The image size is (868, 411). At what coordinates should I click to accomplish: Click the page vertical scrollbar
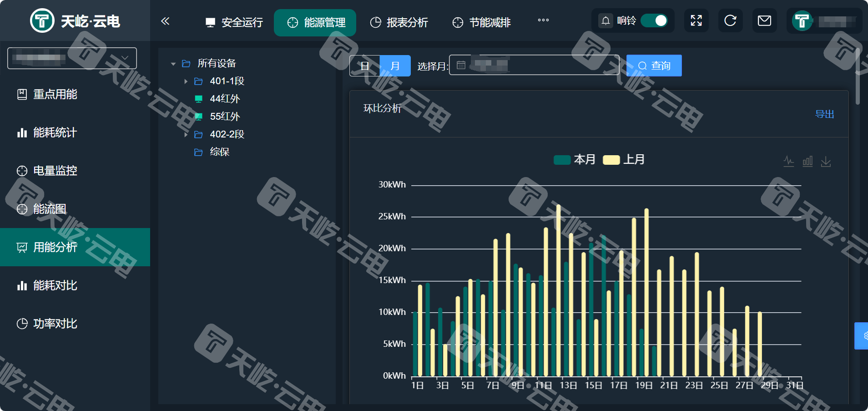(x=858, y=76)
